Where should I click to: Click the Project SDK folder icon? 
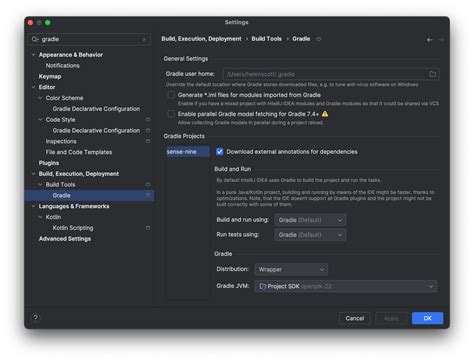tap(263, 286)
